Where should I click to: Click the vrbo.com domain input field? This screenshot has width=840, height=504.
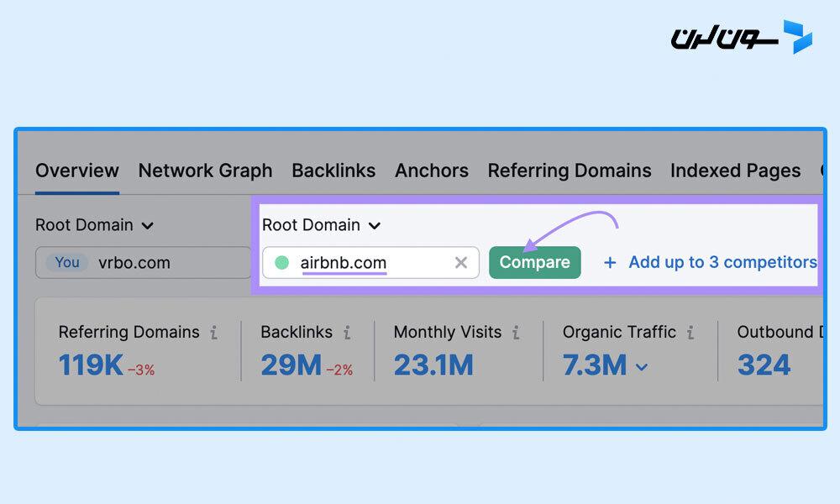click(x=143, y=262)
